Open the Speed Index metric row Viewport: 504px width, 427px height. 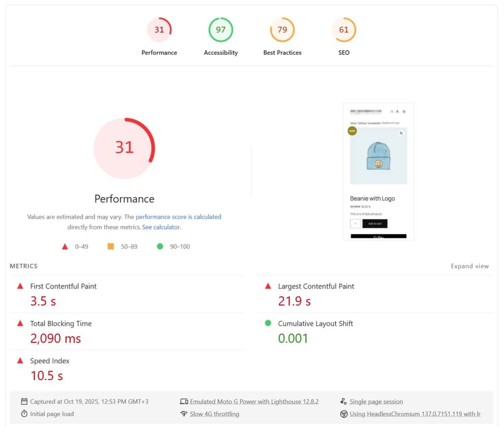[x=49, y=361]
